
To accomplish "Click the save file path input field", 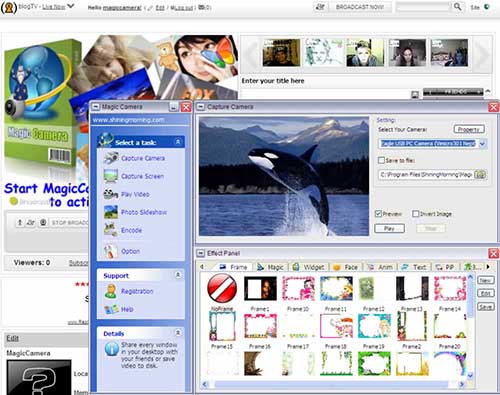I will (x=427, y=174).
